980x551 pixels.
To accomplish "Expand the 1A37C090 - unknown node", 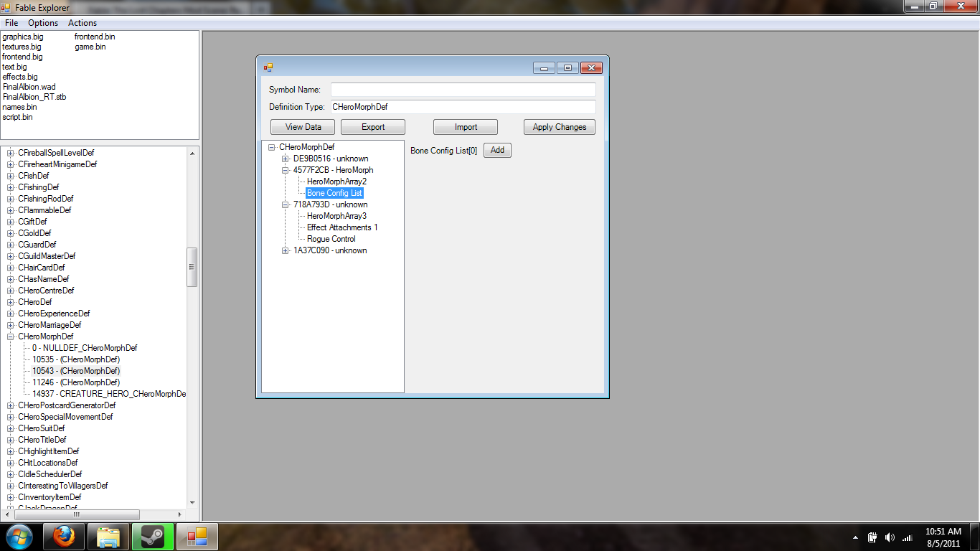I will tap(286, 250).
